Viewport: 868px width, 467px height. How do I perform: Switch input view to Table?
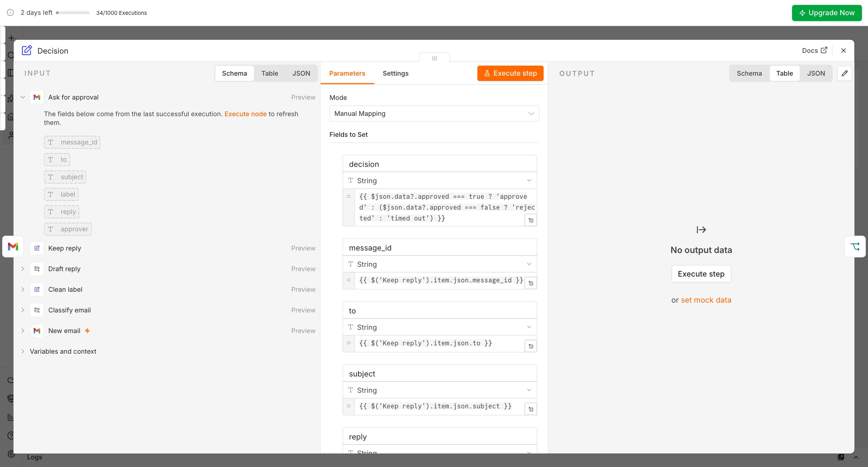click(270, 73)
